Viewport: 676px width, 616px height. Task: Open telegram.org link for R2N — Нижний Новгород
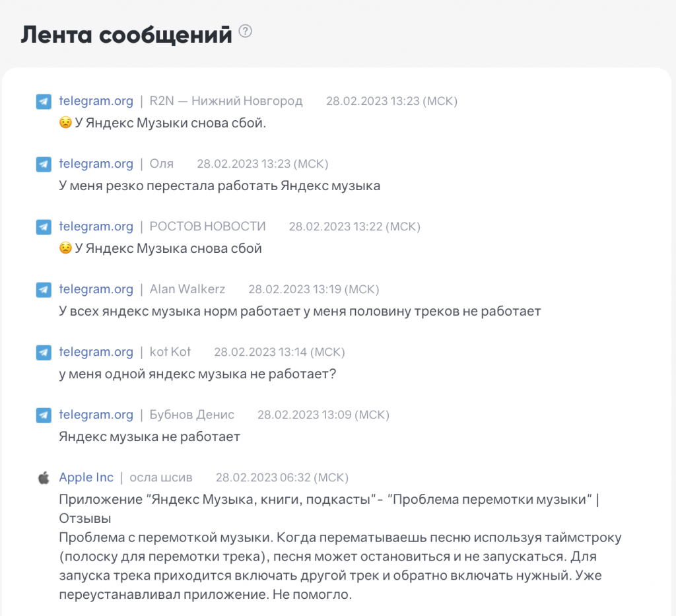[96, 101]
